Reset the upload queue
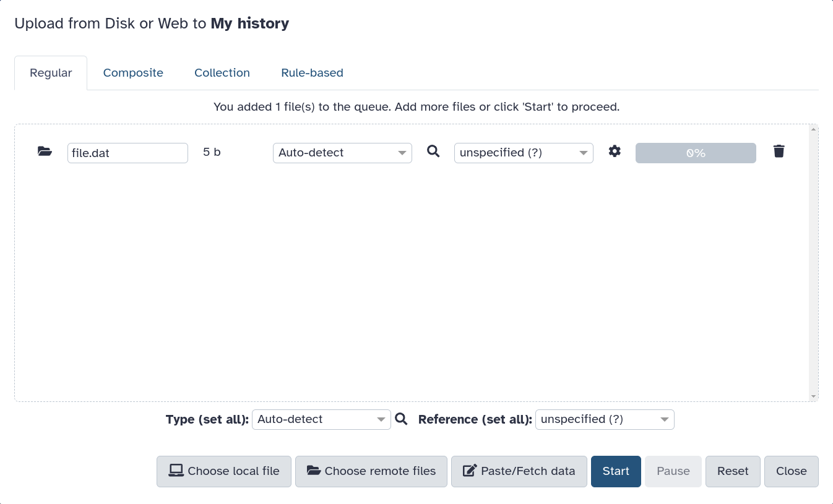 pyautogui.click(x=733, y=471)
